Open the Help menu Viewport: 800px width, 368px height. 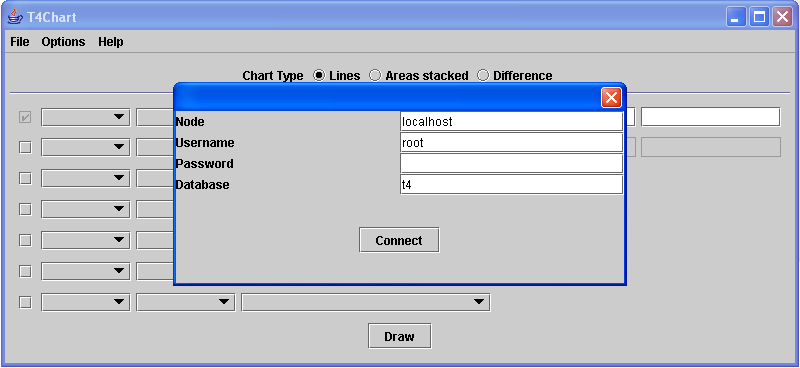click(111, 42)
